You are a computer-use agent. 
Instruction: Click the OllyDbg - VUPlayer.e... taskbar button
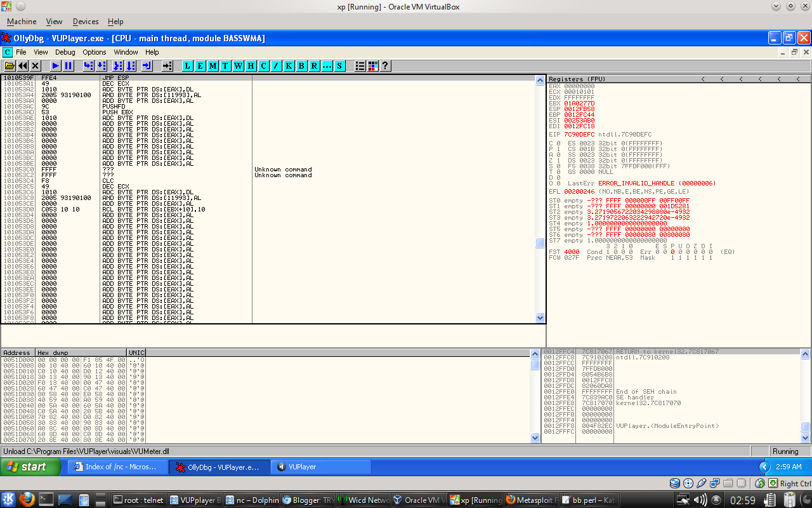(219, 467)
